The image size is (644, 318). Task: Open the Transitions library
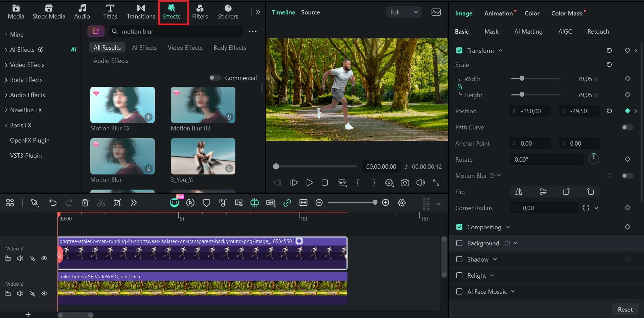141,12
